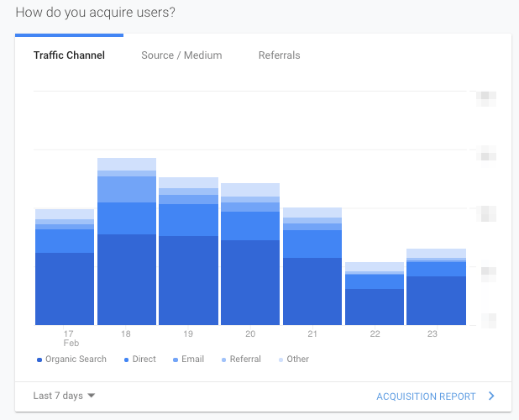Click the top Other segment on Feb 20 bar
The height and width of the screenshot is (420, 519).
coord(250,190)
